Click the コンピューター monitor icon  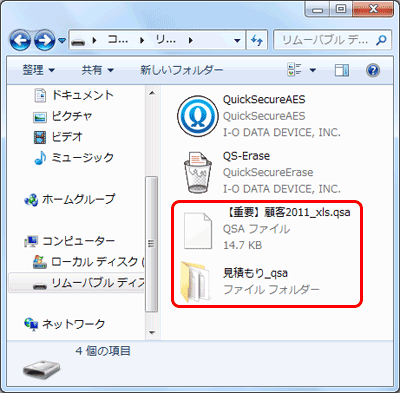click(x=31, y=242)
